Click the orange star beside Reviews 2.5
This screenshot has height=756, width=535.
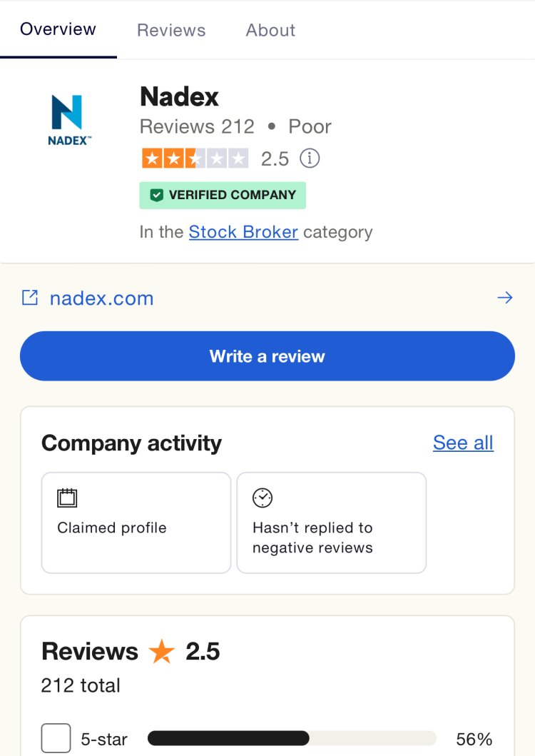point(161,651)
